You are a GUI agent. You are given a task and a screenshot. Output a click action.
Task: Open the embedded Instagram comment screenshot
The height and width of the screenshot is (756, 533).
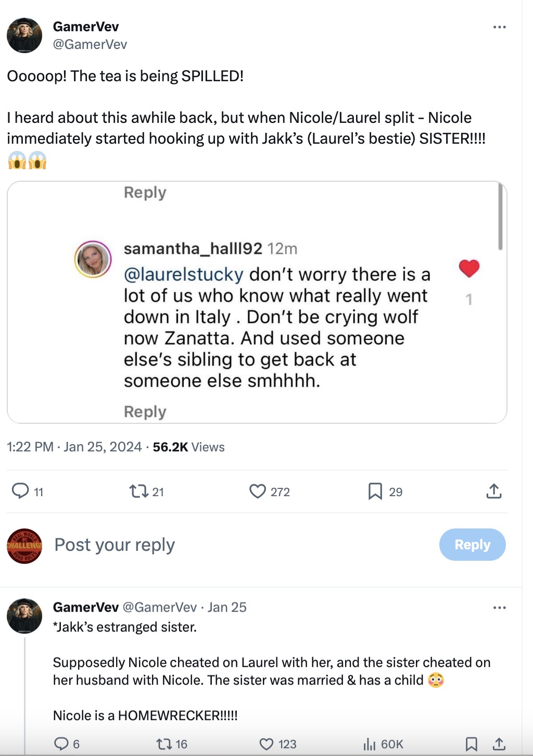click(x=257, y=302)
